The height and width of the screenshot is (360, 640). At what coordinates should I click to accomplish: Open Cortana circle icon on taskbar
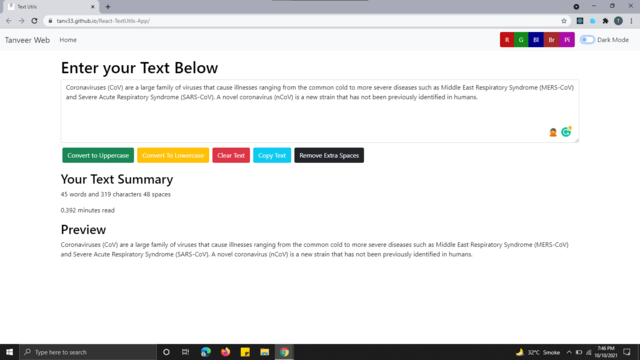coord(166,352)
